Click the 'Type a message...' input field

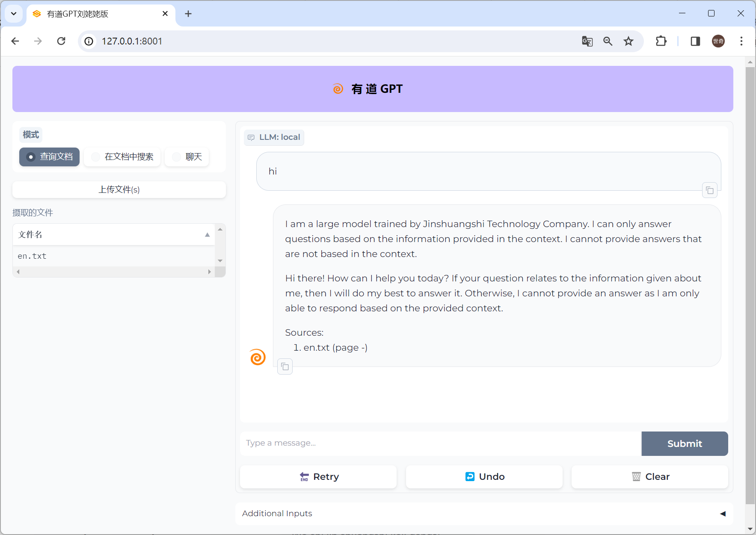click(x=441, y=443)
